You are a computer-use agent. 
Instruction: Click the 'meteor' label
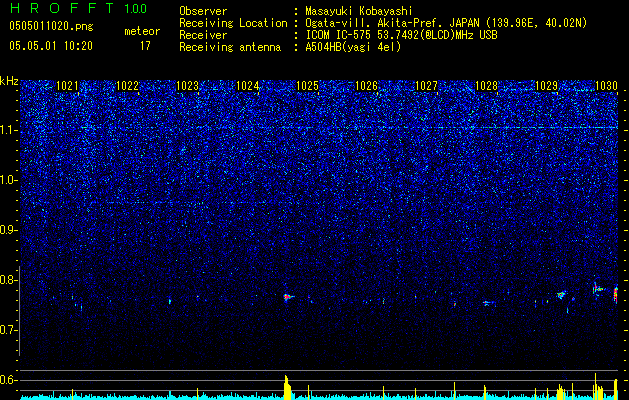click(x=142, y=31)
